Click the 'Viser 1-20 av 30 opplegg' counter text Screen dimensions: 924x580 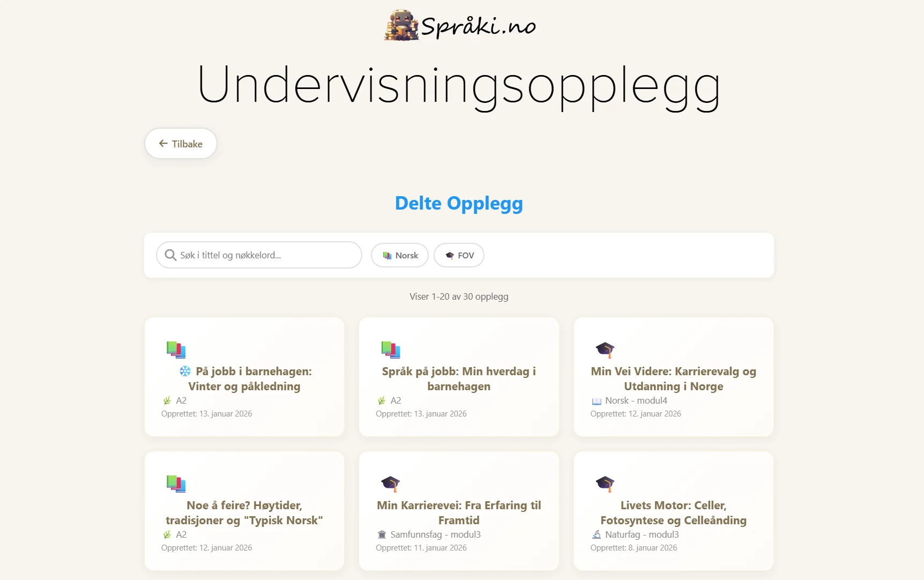point(459,296)
